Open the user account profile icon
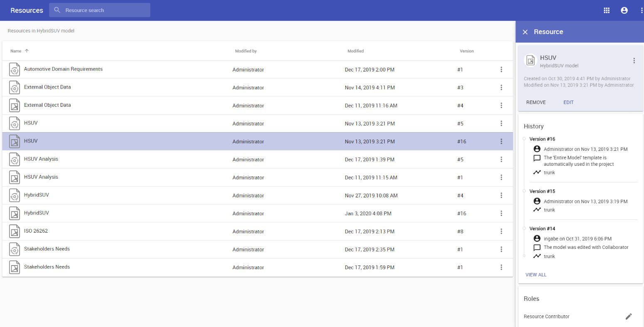Image resolution: width=644 pixels, height=327 pixels. (x=624, y=10)
